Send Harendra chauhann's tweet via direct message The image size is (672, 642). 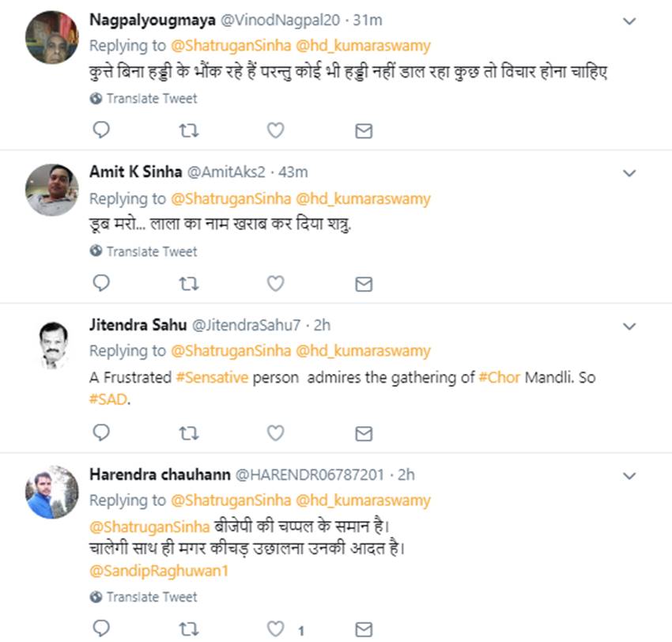pos(364,629)
